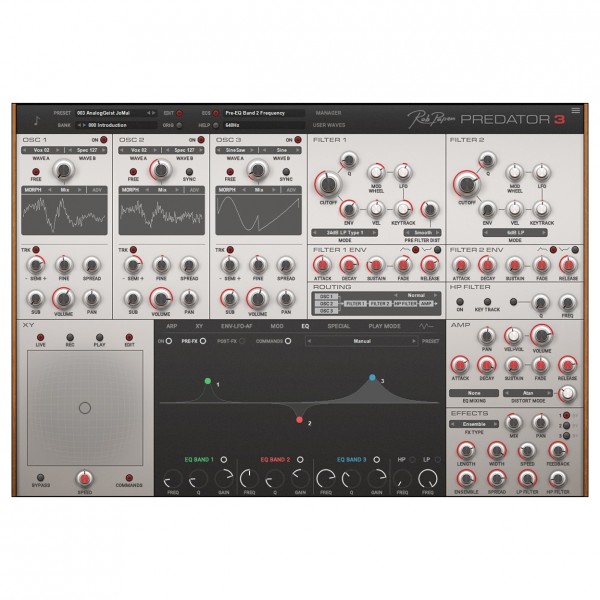Toggle EQ BAND 2 enable circle

click(300, 460)
